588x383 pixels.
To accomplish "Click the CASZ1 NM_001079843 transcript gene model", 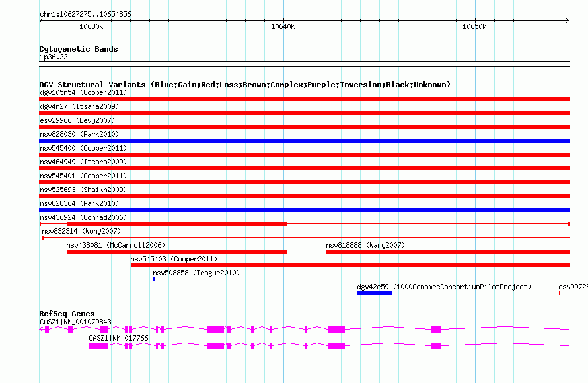I will tap(304, 330).
